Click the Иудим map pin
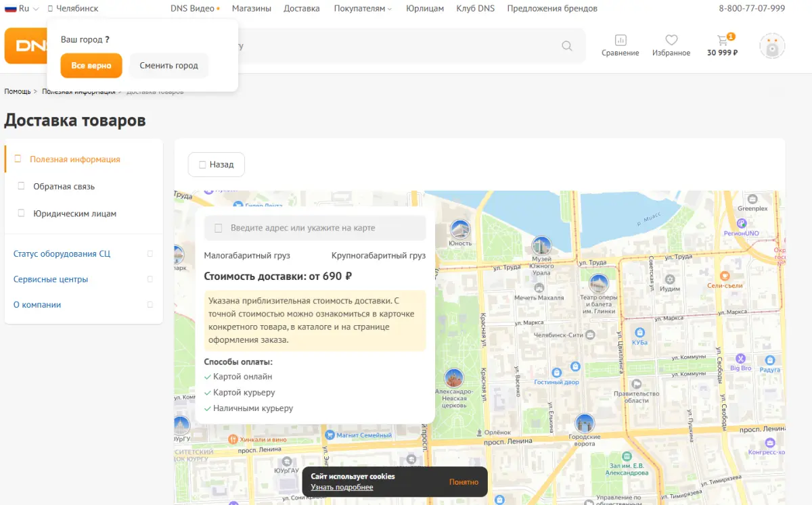812x505 pixels. tap(670, 279)
